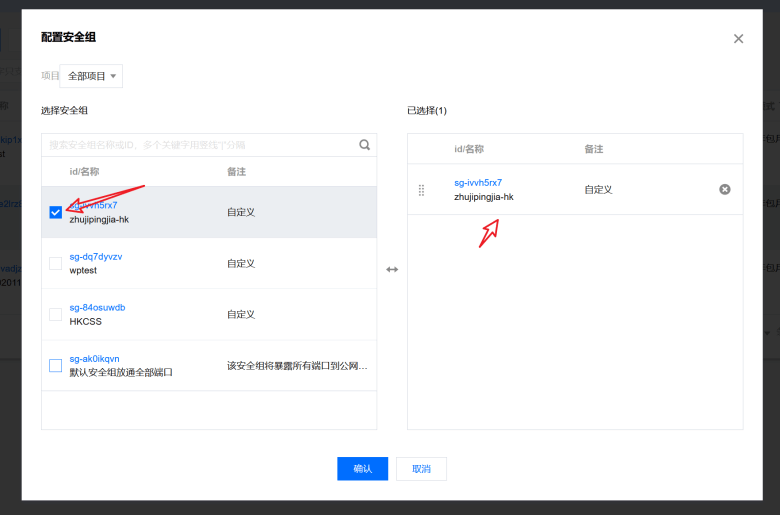The width and height of the screenshot is (780, 515).
Task: Click id/名称 column header in the 选择安全组 list
Action: (x=84, y=172)
